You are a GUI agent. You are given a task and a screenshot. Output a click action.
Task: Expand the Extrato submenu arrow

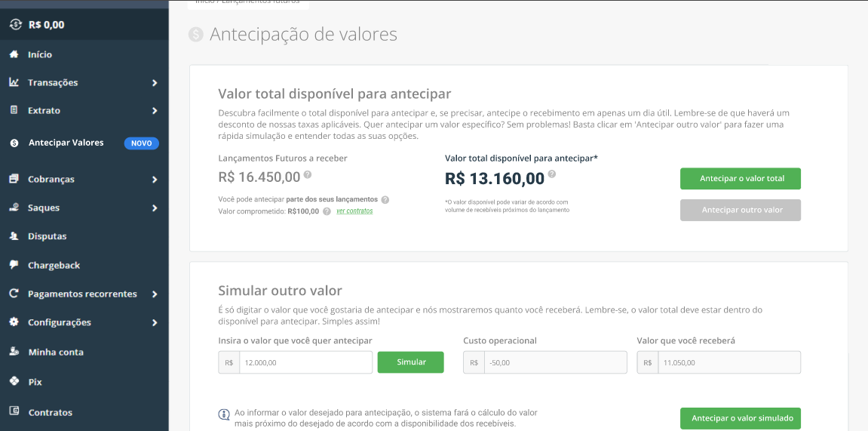point(155,111)
